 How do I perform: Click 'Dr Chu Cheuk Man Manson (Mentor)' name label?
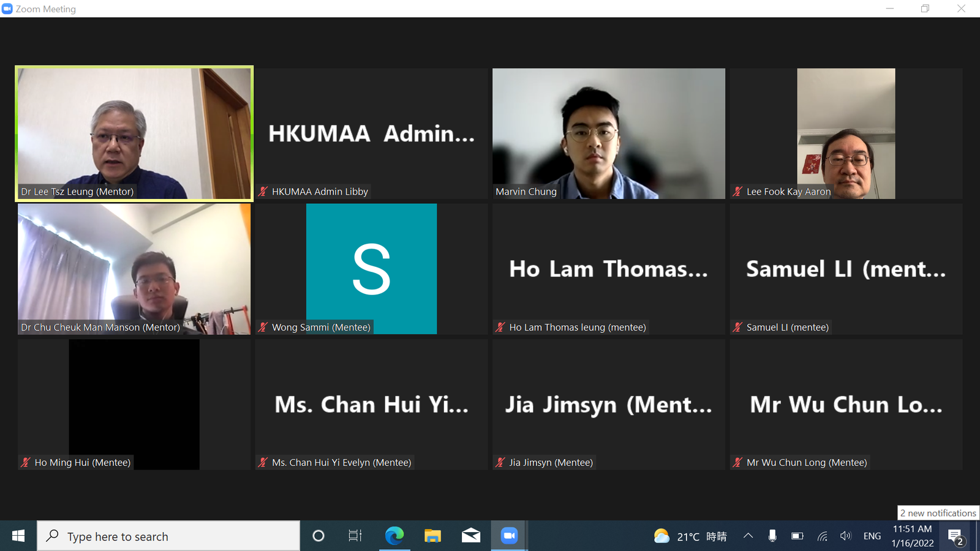[100, 328]
